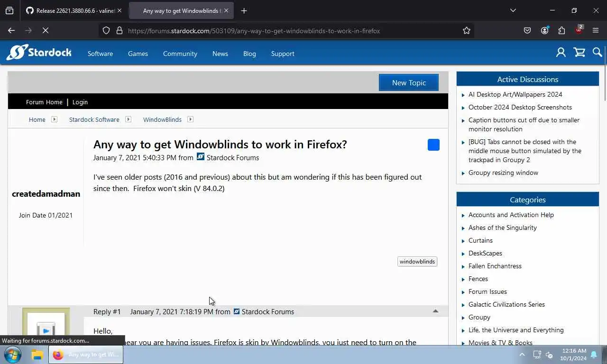Close the GitHub Release tab
Viewport: 607px width, 364px height.
coord(119,10)
